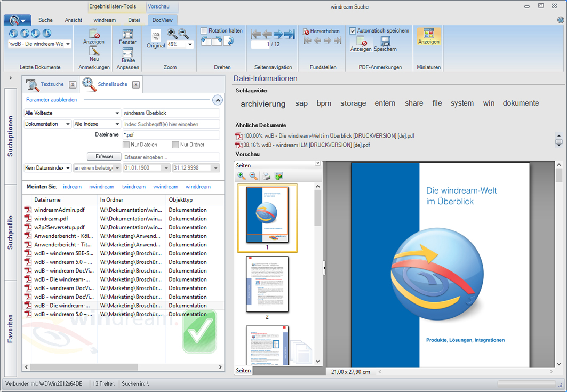Reset zoom to Original 100%
Image resolution: width=567 pixels, height=392 pixels.
coord(156,39)
